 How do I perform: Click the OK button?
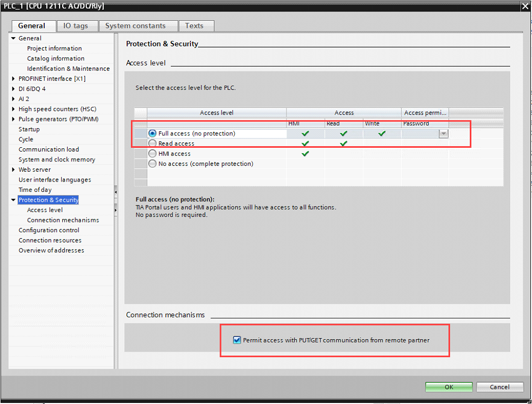[449, 387]
